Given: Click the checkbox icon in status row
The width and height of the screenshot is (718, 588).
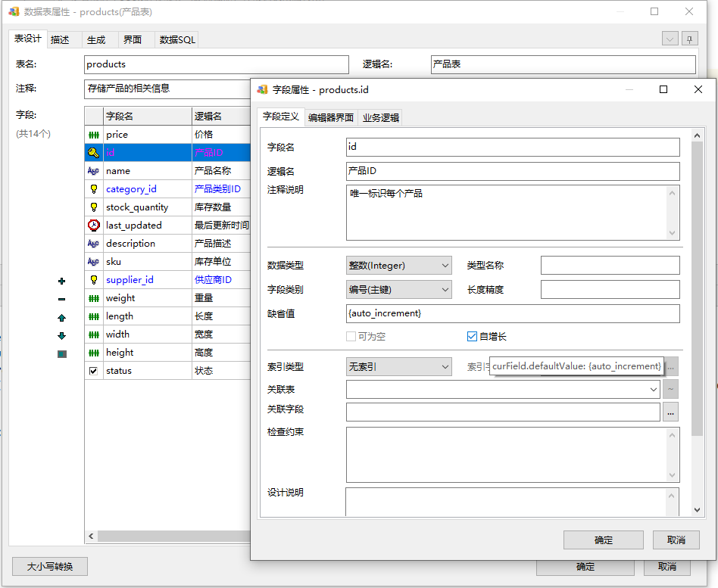Looking at the screenshot, I should coord(93,371).
